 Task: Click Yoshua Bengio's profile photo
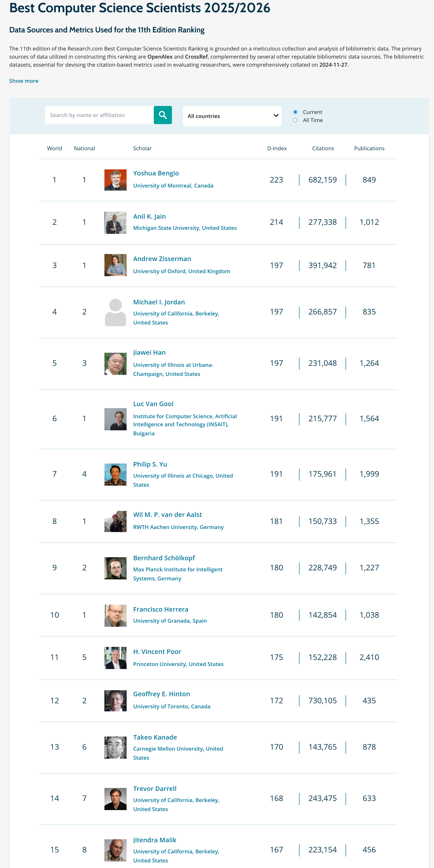pyautogui.click(x=115, y=180)
